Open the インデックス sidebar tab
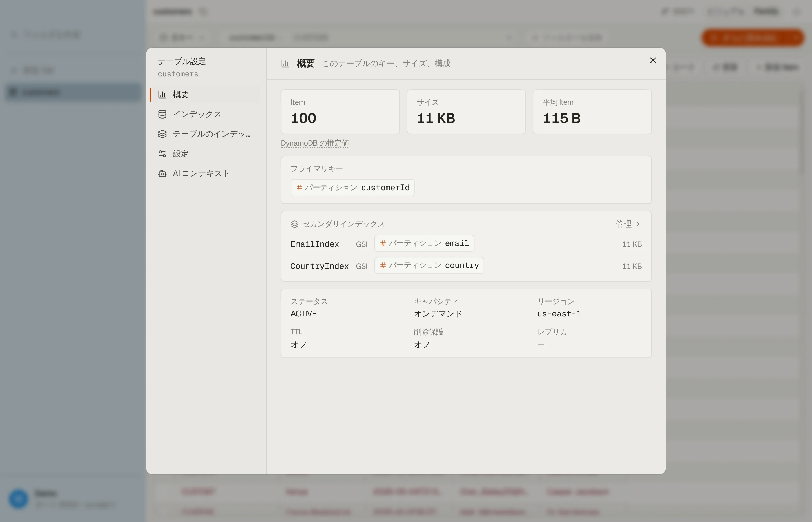The height and width of the screenshot is (522, 812). (205, 114)
